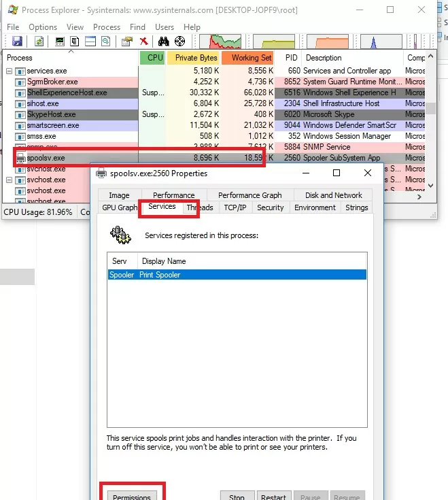This screenshot has height=500, width=448.
Task: Click the binoculars Find Handle icon
Action: click(163, 41)
